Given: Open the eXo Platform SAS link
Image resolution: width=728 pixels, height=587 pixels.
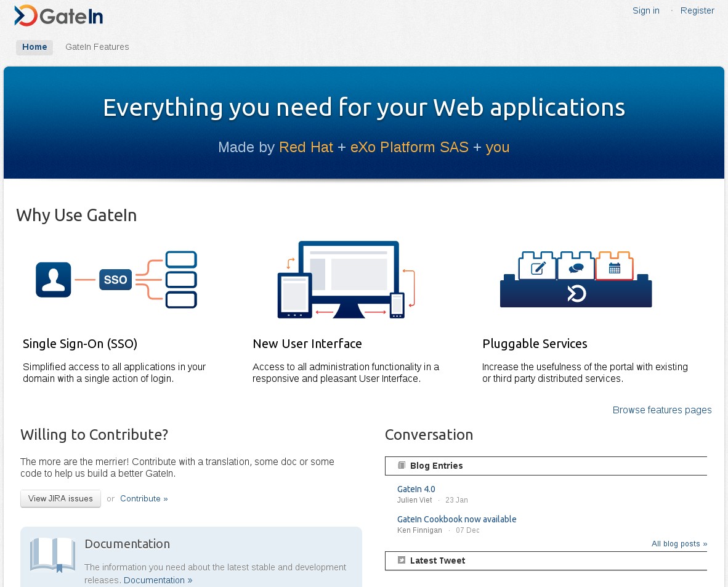Looking at the screenshot, I should [x=409, y=147].
